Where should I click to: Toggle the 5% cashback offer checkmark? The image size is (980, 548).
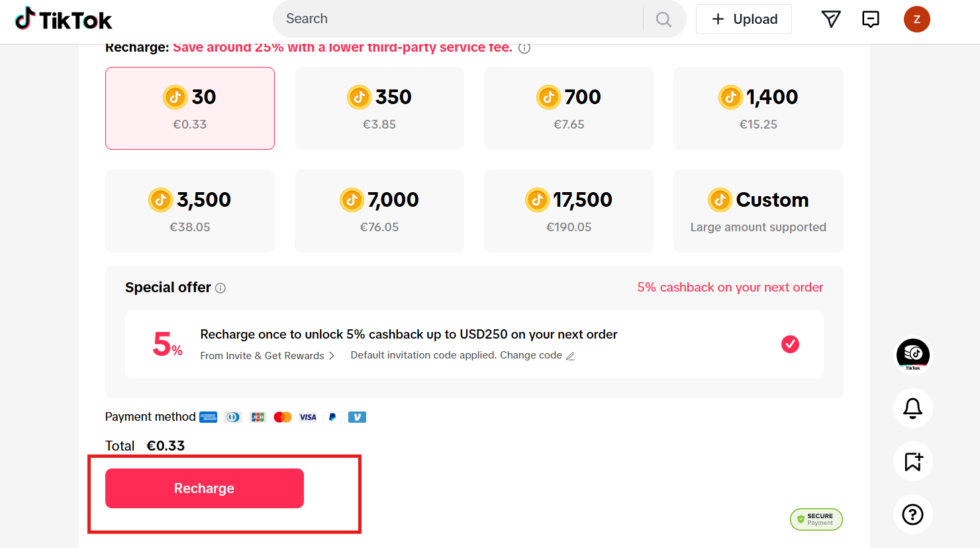(x=790, y=344)
